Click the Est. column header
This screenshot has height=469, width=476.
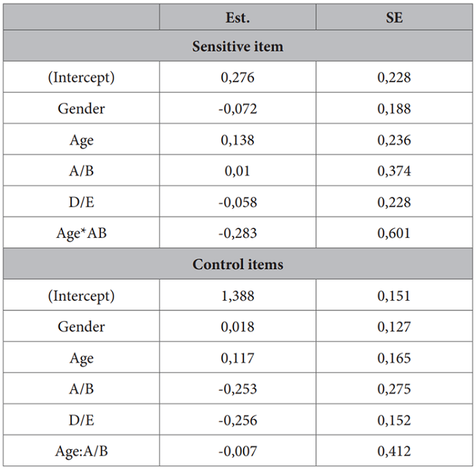coord(237,16)
